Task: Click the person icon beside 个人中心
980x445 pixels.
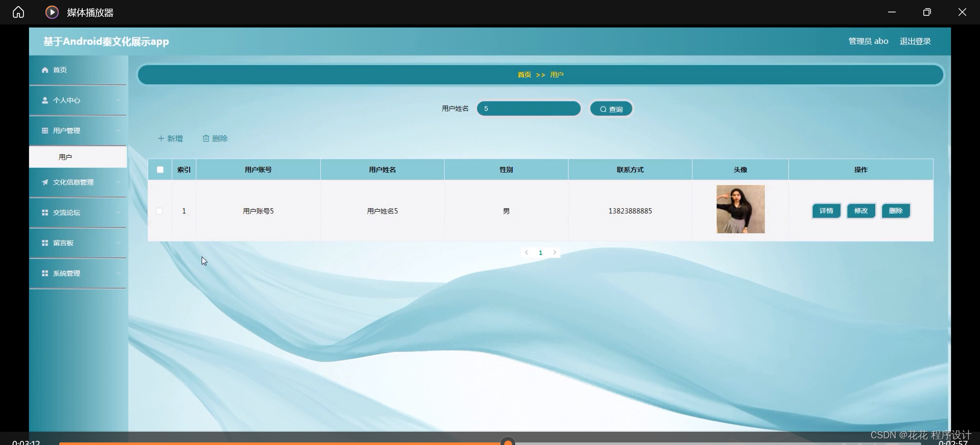Action: click(x=45, y=101)
